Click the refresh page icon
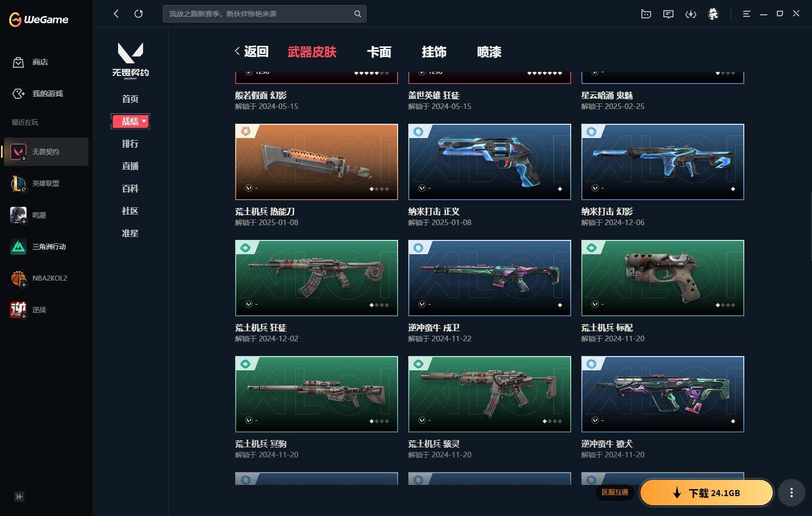 click(138, 14)
